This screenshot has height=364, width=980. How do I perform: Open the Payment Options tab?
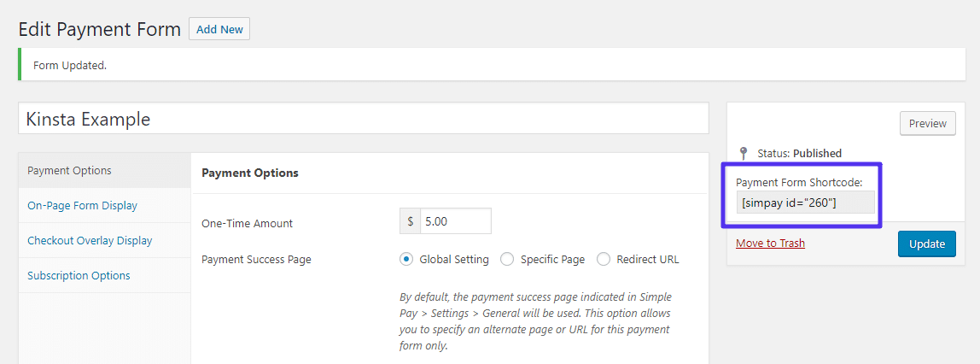pyautogui.click(x=70, y=170)
